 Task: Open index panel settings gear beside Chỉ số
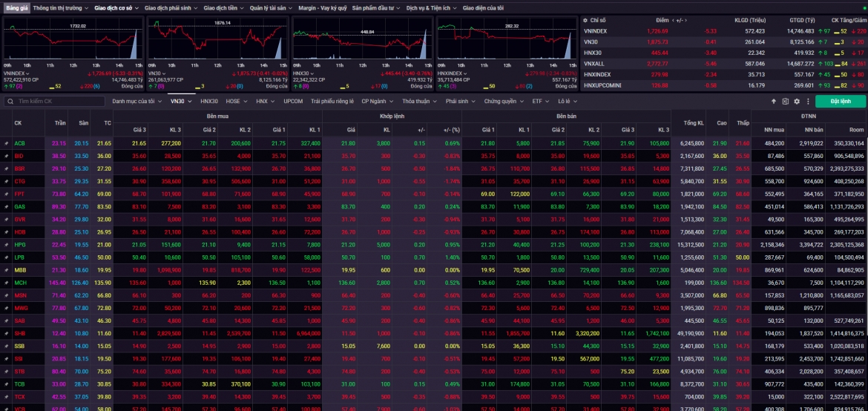pos(585,20)
